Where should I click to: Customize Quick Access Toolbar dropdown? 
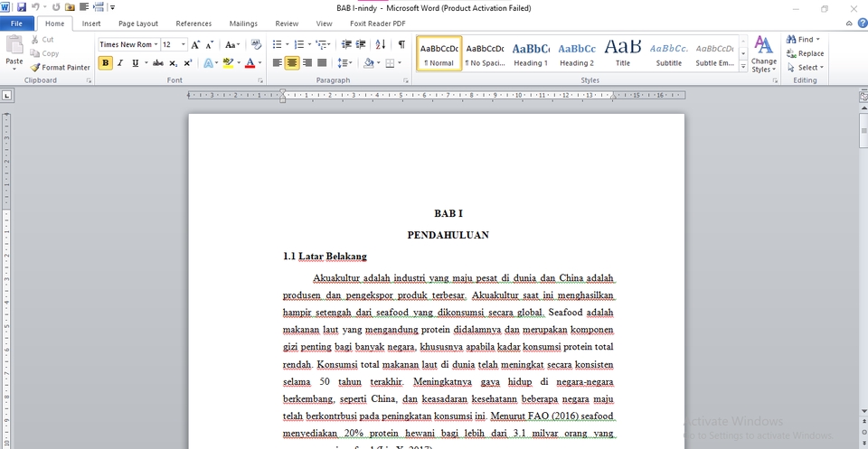pyautogui.click(x=113, y=7)
